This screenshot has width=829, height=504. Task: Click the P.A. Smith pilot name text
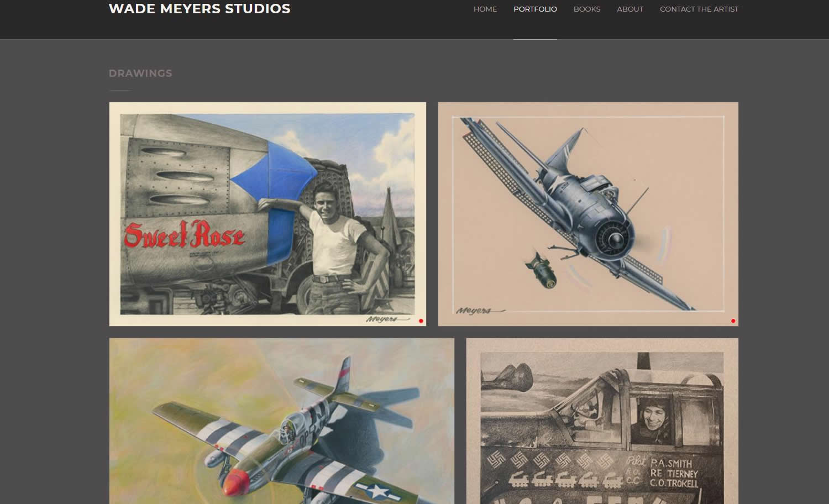click(x=670, y=463)
